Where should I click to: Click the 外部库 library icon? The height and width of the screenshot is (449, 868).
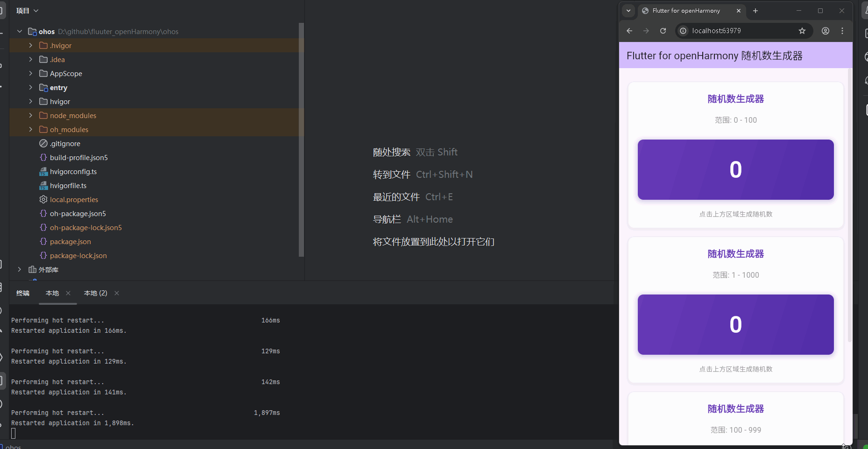tap(32, 269)
